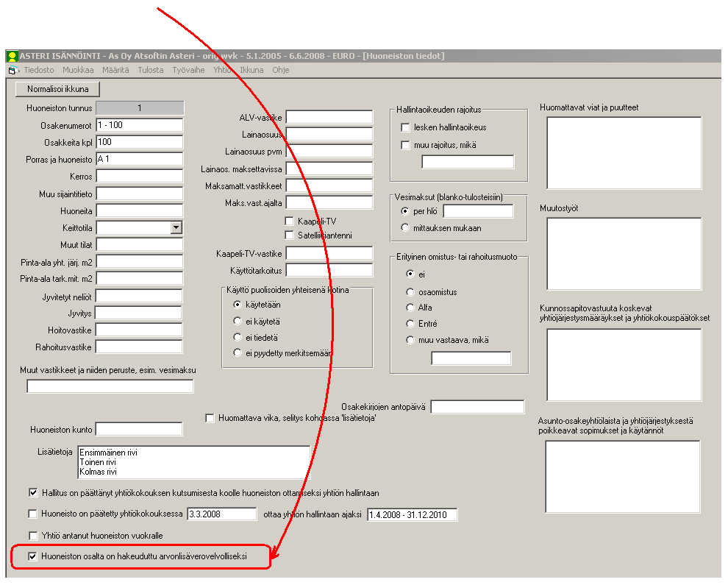
Task: Click the Osakekirjojen antopäivä field
Action: point(477,407)
